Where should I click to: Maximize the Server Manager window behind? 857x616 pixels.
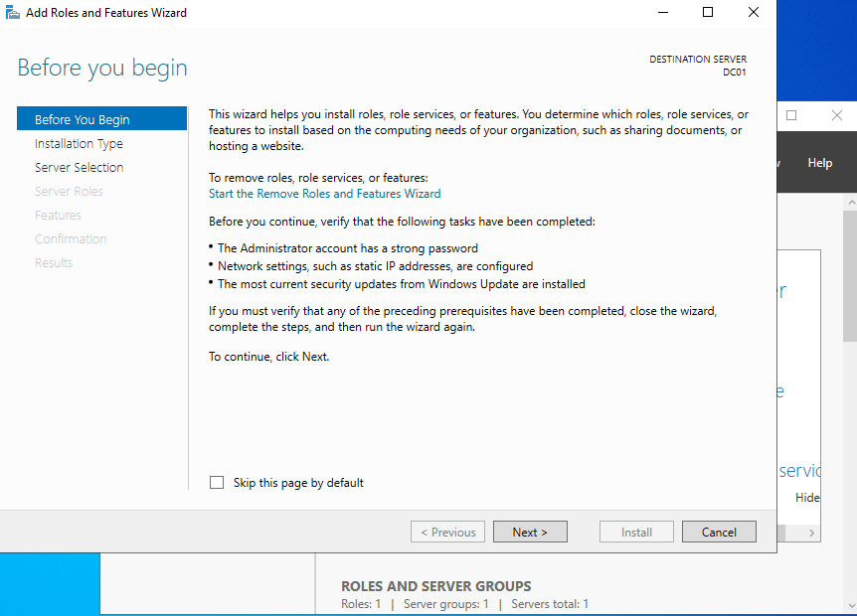click(791, 115)
